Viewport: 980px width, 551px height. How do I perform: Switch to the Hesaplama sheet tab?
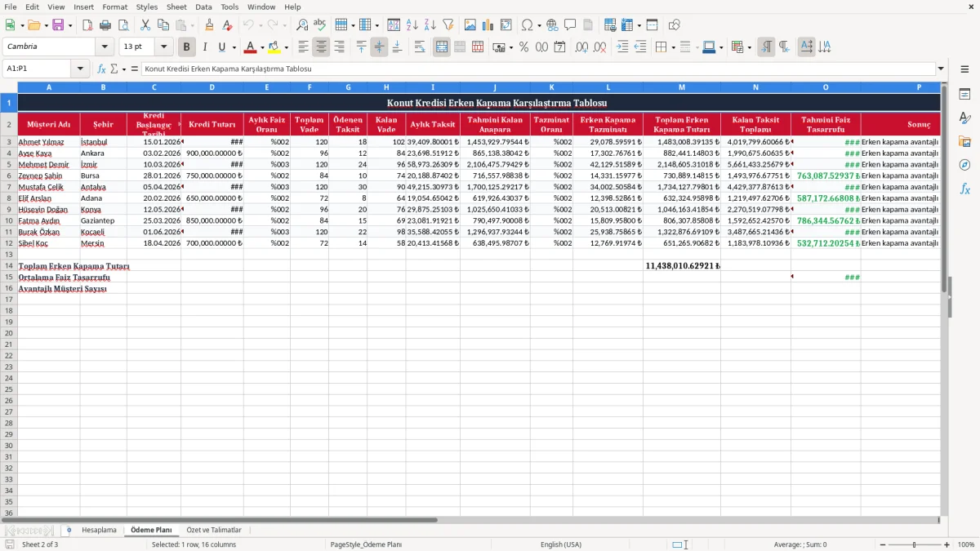click(99, 530)
